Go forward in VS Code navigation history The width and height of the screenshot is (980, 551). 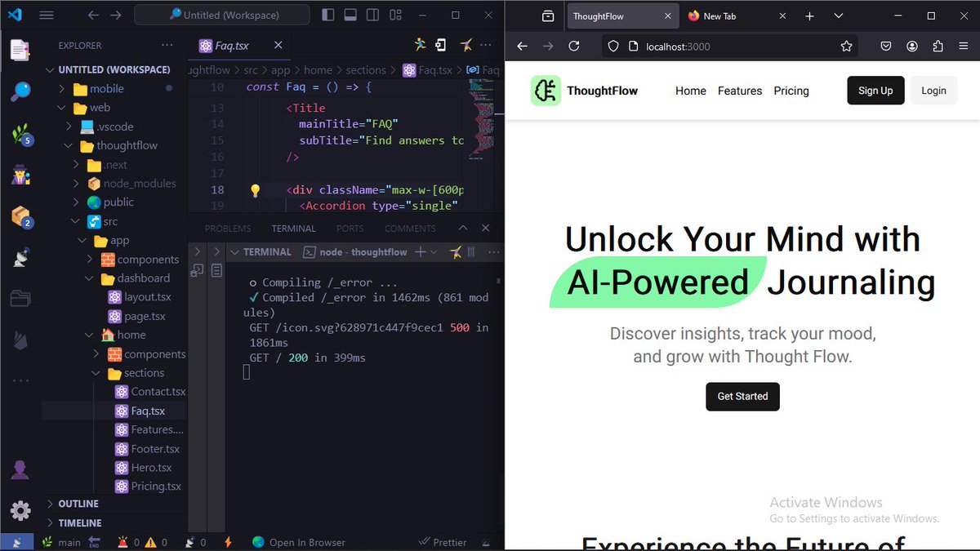pos(115,16)
